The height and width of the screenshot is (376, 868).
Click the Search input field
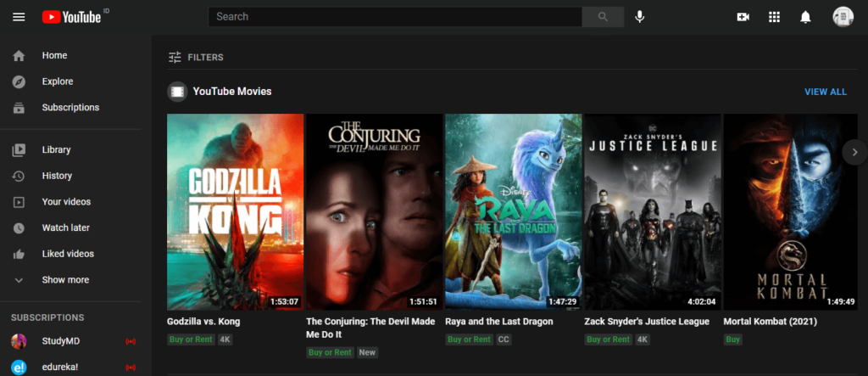click(395, 17)
